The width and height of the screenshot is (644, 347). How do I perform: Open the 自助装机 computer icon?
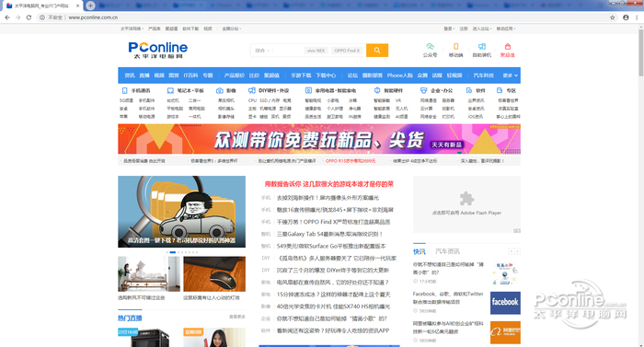[x=482, y=46]
